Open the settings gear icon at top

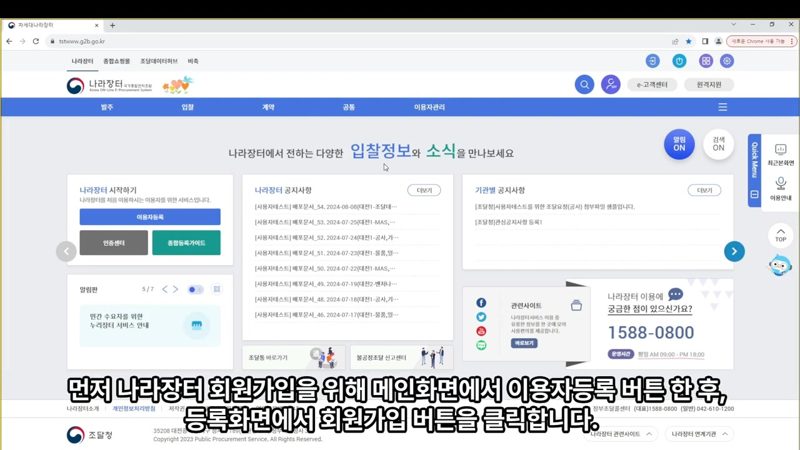[x=727, y=61]
